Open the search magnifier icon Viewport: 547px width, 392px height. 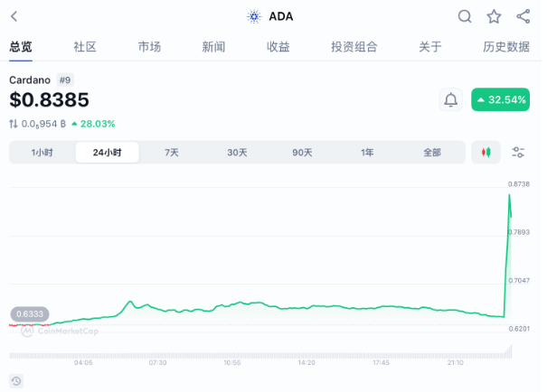point(465,16)
